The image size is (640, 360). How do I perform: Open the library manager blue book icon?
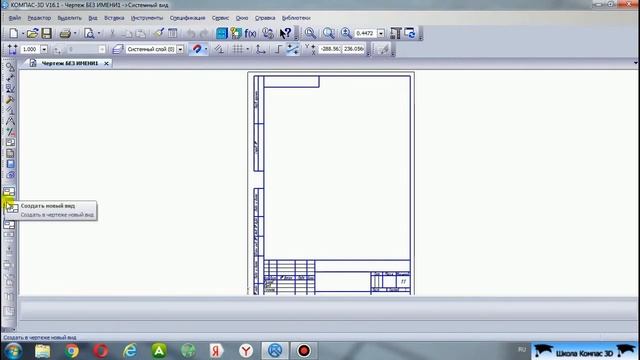click(x=222, y=33)
